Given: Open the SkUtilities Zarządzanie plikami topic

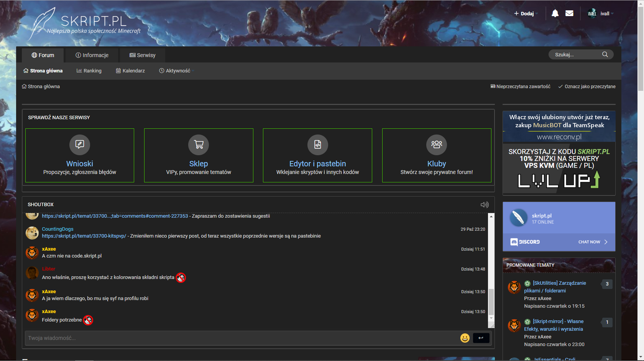Looking at the screenshot, I should click(555, 287).
